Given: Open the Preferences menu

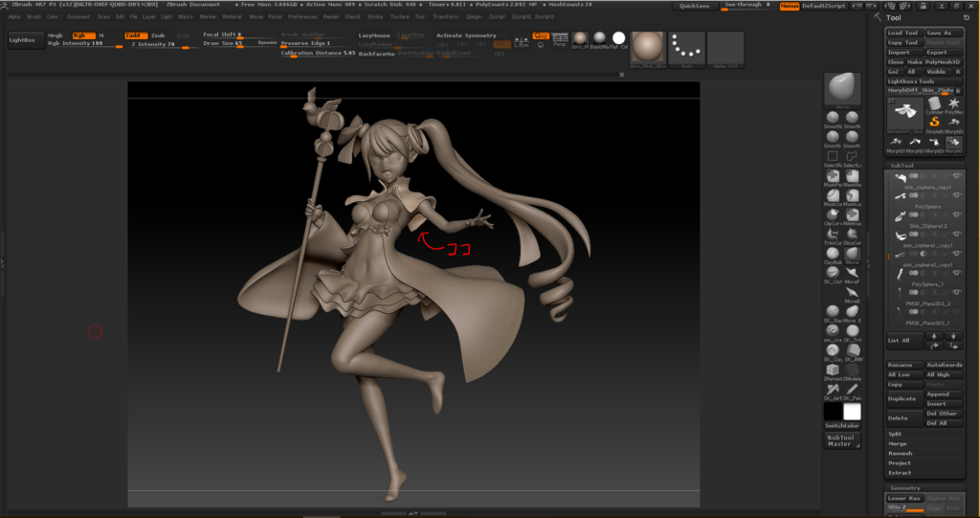Looking at the screenshot, I should click(302, 17).
